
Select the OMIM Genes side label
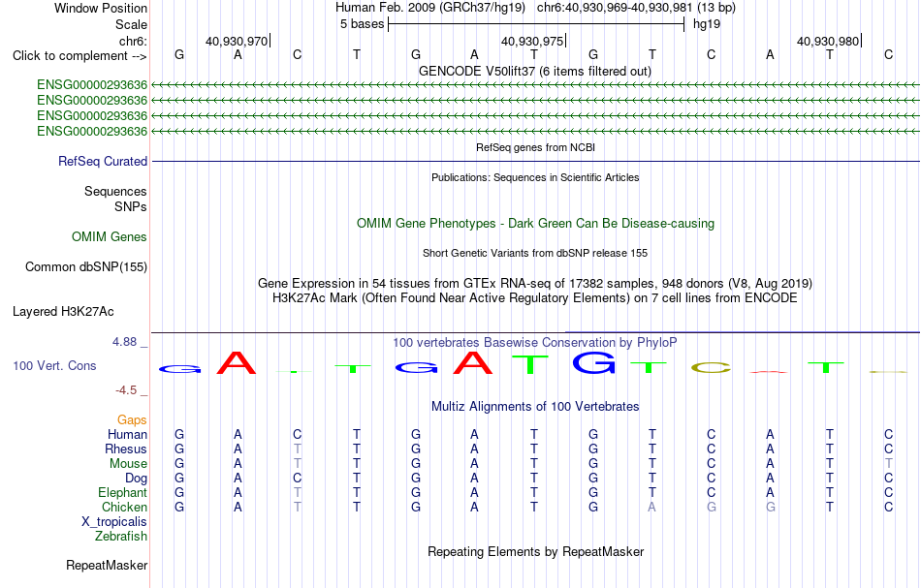[x=109, y=236]
